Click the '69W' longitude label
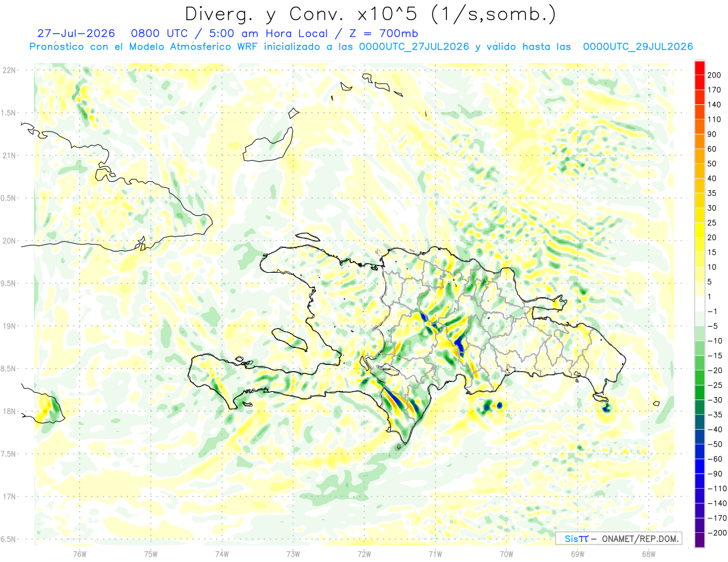The height and width of the screenshot is (562, 728). click(578, 554)
